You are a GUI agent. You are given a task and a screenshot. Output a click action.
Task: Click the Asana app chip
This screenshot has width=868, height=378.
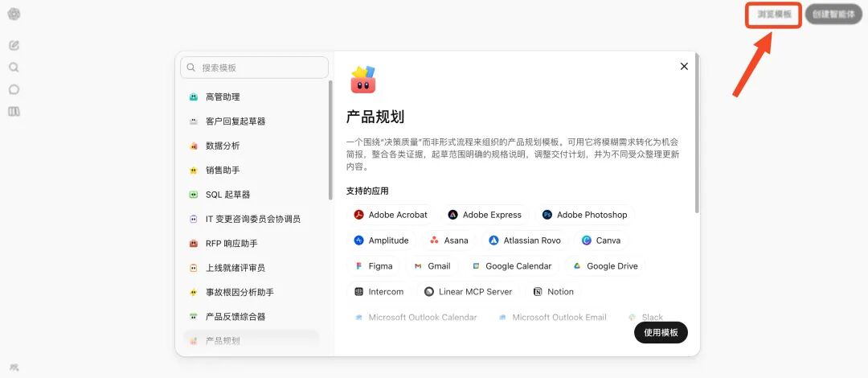coord(448,240)
